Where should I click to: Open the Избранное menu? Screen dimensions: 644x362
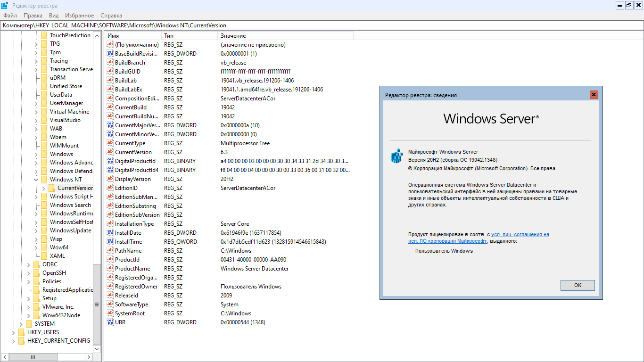coord(79,16)
